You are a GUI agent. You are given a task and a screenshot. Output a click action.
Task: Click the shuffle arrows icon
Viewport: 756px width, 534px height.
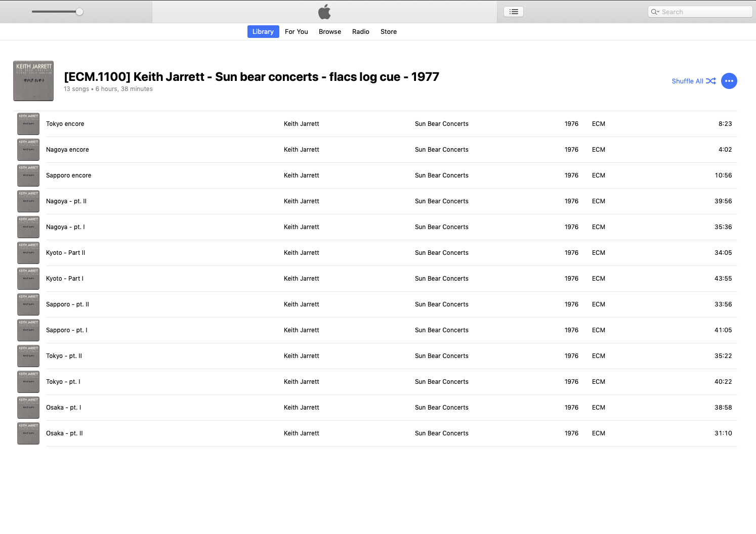pyautogui.click(x=711, y=81)
